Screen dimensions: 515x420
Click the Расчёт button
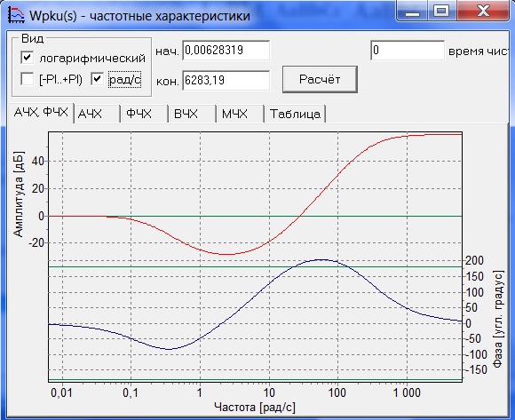[x=320, y=79]
